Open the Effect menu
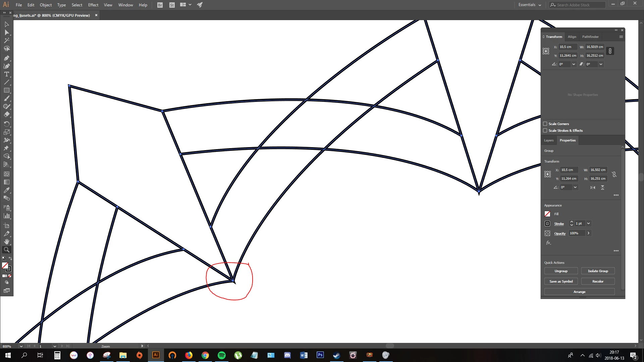The height and width of the screenshot is (362, 644). [x=93, y=5]
